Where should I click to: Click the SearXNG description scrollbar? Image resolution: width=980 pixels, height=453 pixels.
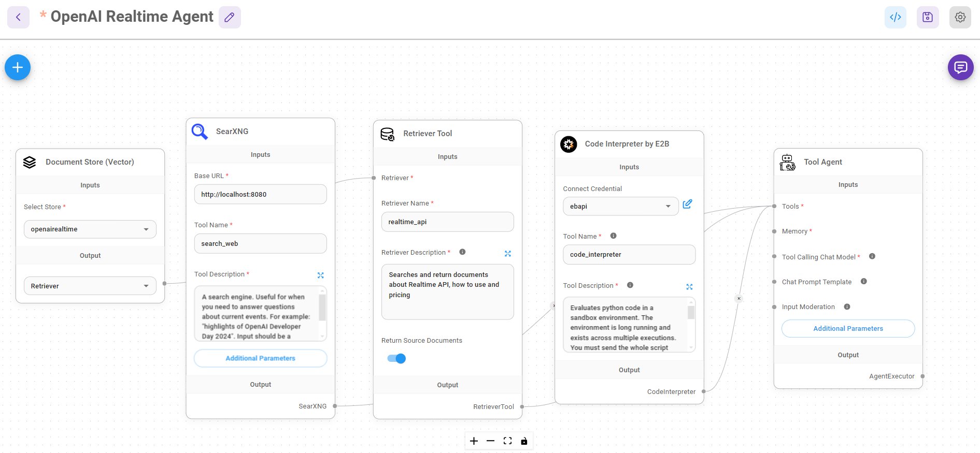click(x=323, y=309)
